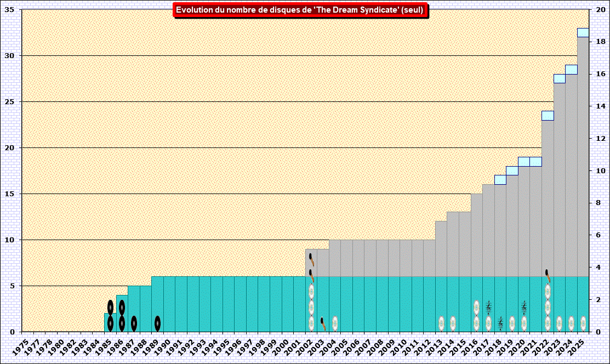This screenshot has height=364, width=610.
Task: Click the microphone icon in the 2022 column
Action: 548,275
